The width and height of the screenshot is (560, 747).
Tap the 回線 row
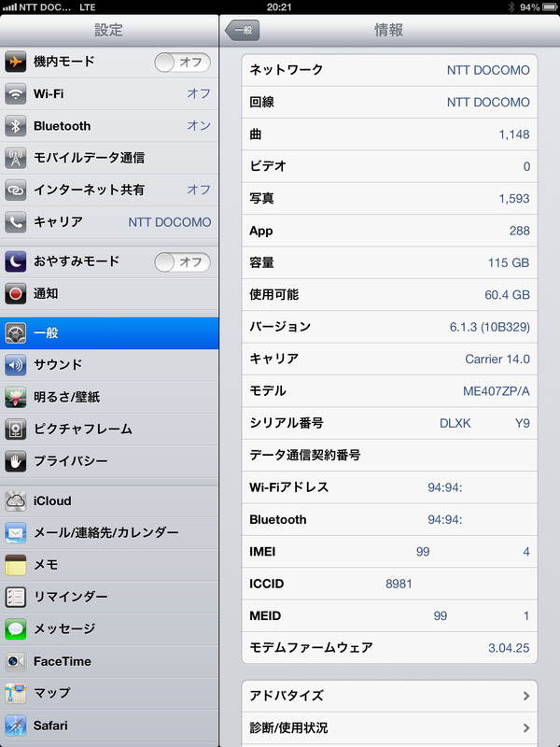[389, 102]
